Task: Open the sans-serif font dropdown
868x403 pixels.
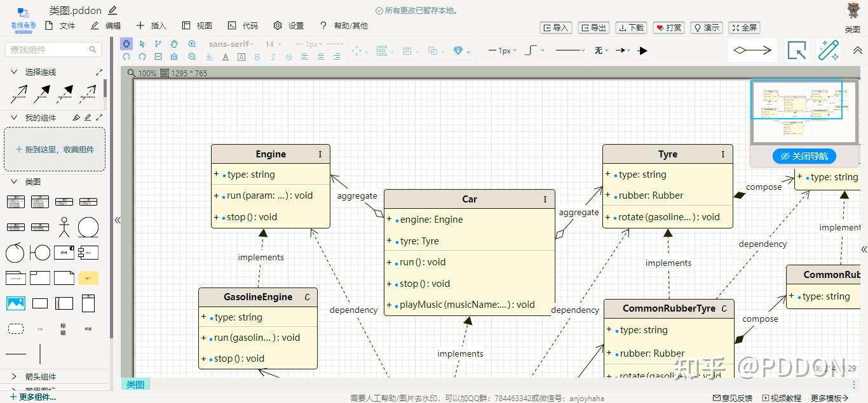Action: click(231, 44)
